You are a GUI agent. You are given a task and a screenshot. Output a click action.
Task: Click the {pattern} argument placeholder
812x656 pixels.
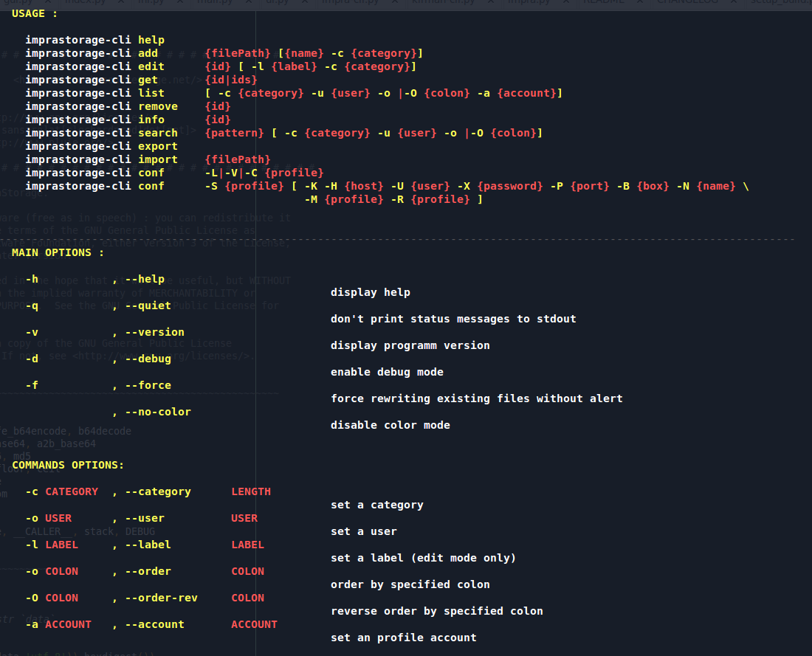pos(234,133)
